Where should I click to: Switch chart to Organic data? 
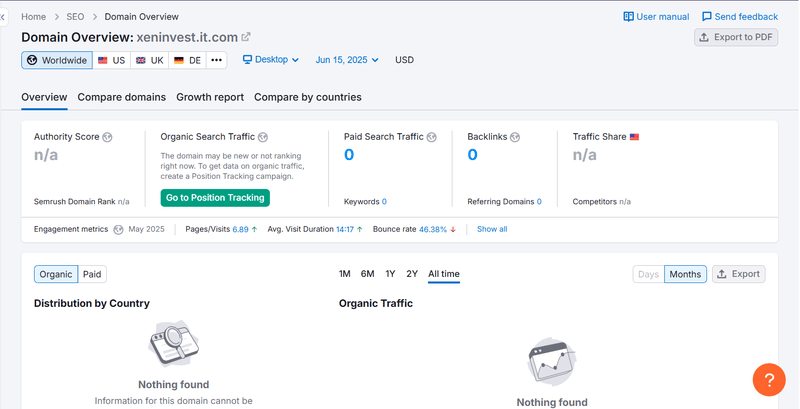pos(56,274)
